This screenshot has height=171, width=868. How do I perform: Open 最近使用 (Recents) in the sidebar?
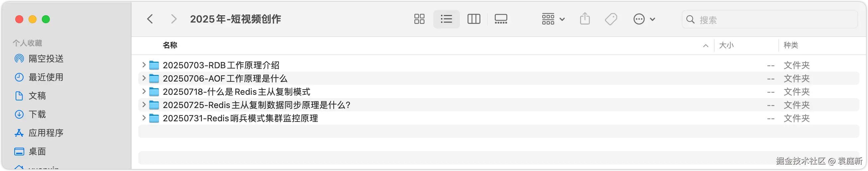pos(46,77)
